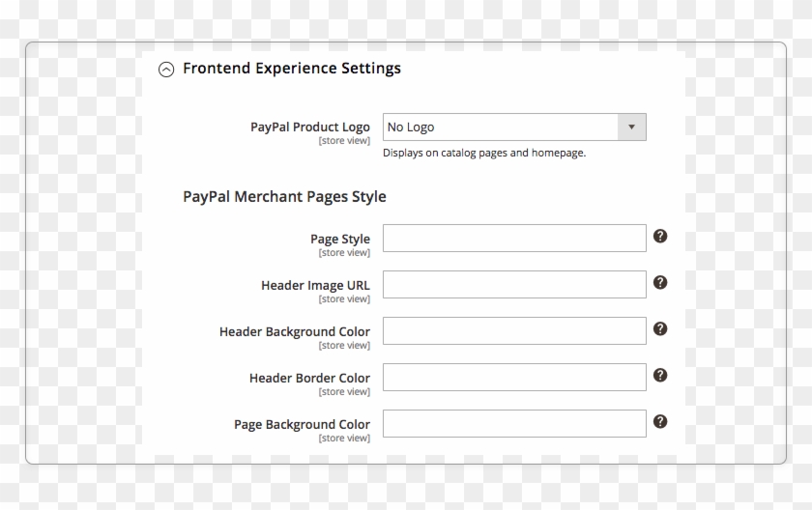
Task: Click the Page Style input field
Action: pos(514,238)
